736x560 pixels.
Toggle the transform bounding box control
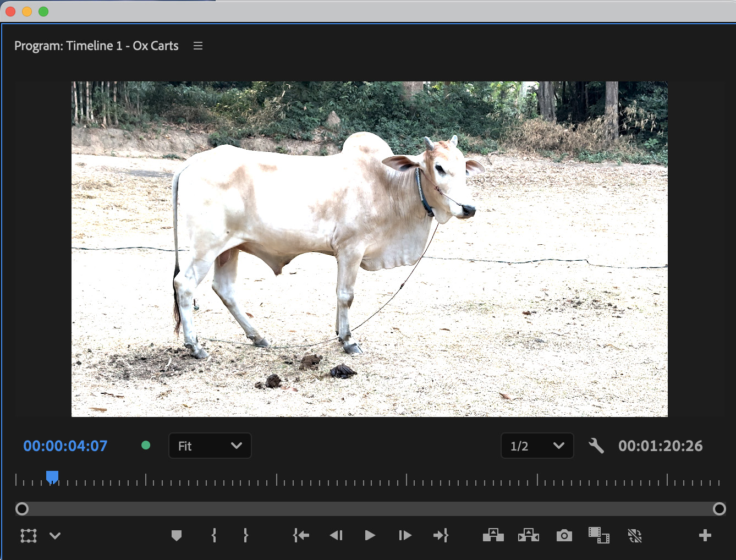coord(29,536)
